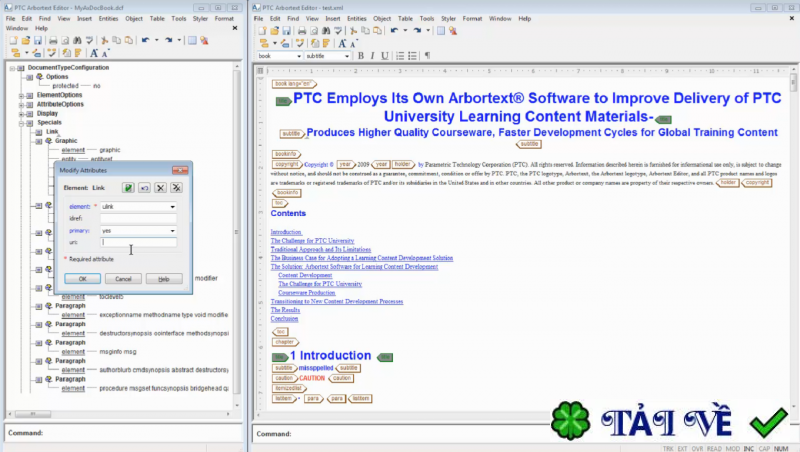Toggle numbered list button in test.xml toolbar
Screen dimensions: 800x452
tap(400, 56)
